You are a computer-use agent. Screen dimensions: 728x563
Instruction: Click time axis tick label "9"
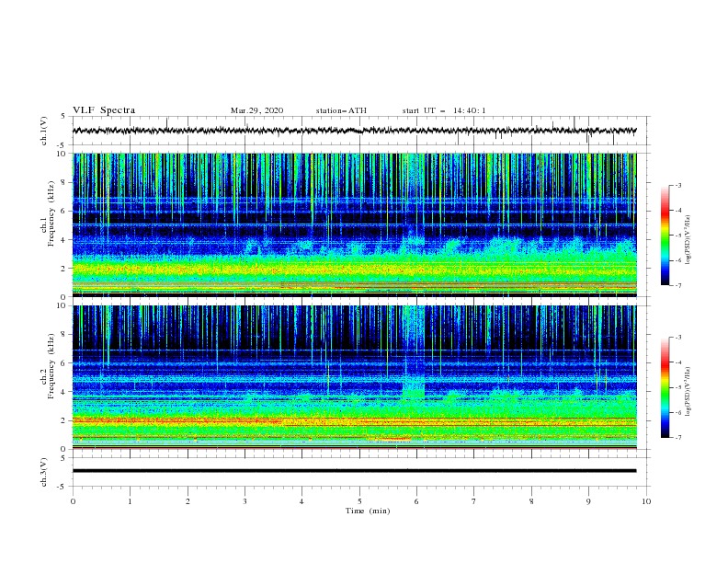click(588, 501)
